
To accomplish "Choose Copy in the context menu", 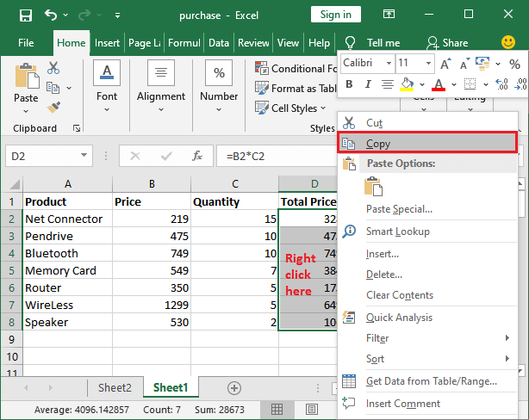I will point(427,143).
